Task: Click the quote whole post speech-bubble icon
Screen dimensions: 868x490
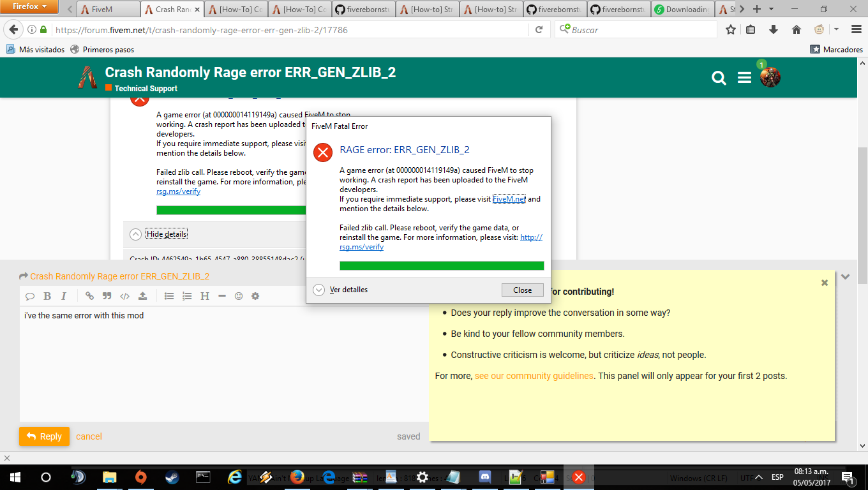Action: click(30, 296)
